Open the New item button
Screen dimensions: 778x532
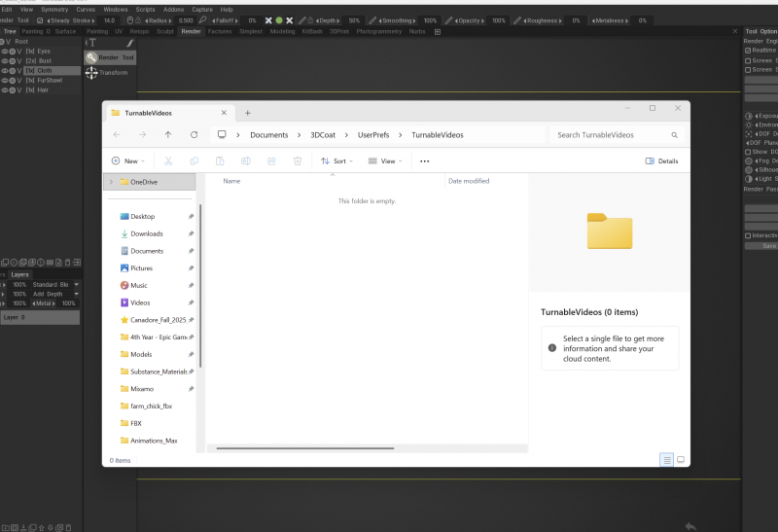click(x=128, y=160)
